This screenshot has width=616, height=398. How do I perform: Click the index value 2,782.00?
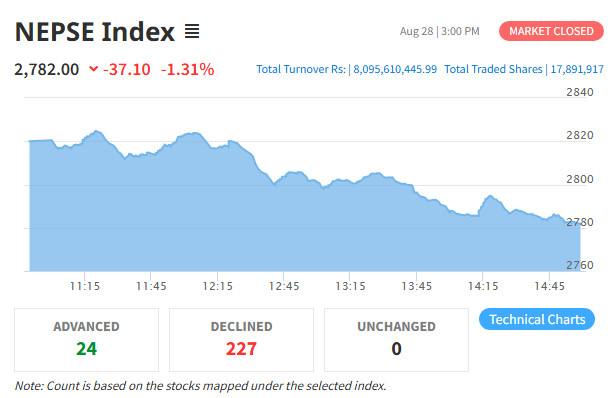pyautogui.click(x=47, y=70)
